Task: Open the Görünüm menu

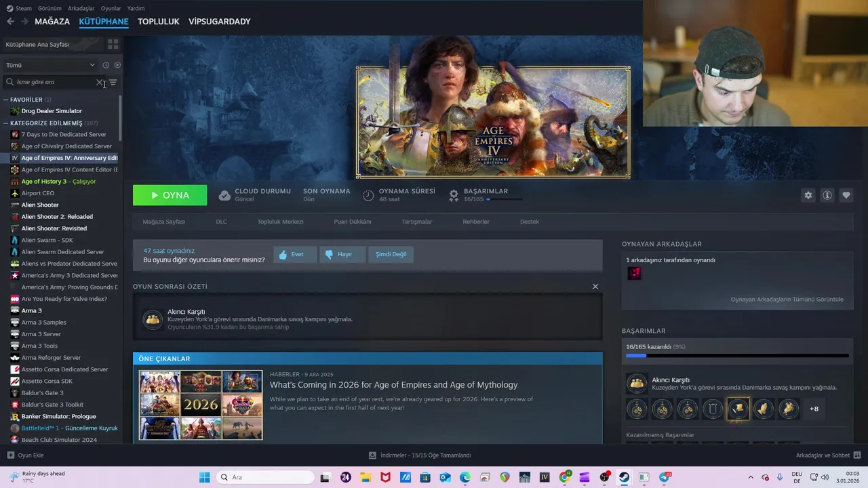Action: click(50, 8)
